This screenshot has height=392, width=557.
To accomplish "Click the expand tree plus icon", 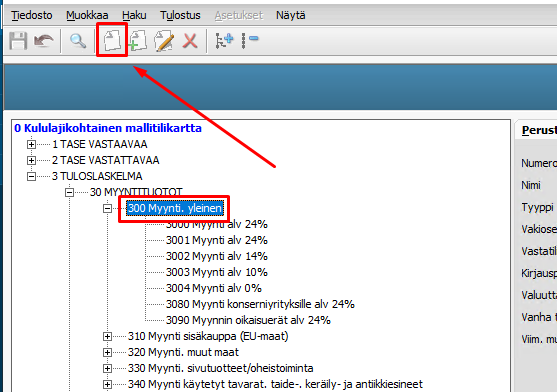I will coord(224,40).
